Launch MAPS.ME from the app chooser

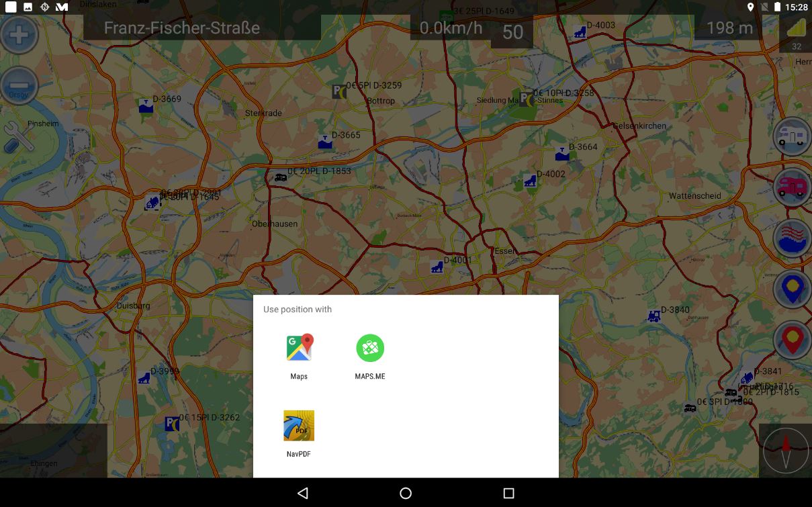369,348
